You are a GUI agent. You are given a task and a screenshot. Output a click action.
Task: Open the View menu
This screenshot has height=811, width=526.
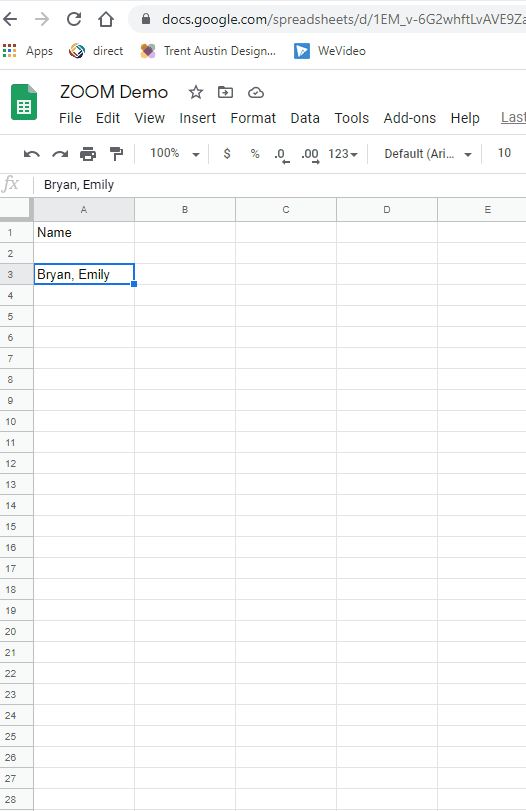[x=149, y=118]
